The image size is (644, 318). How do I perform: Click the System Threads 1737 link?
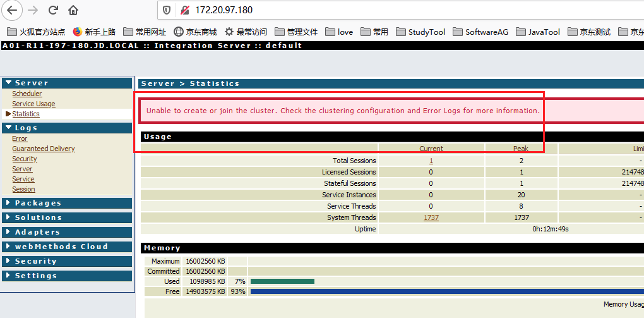coord(431,217)
